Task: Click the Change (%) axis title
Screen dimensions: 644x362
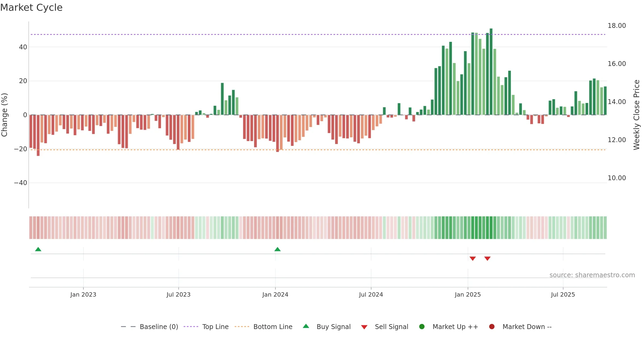Action: [4, 115]
